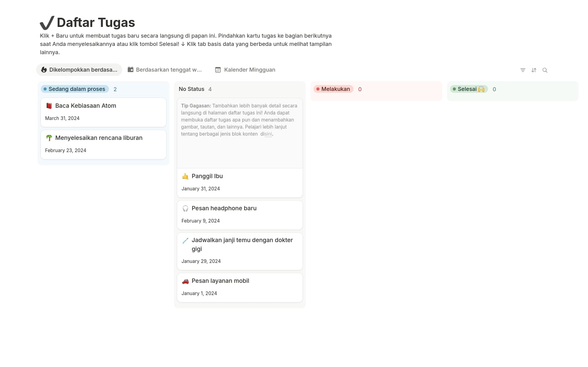588x367 pixels.
Task: Click the red car emoji icon
Action: [x=185, y=281]
